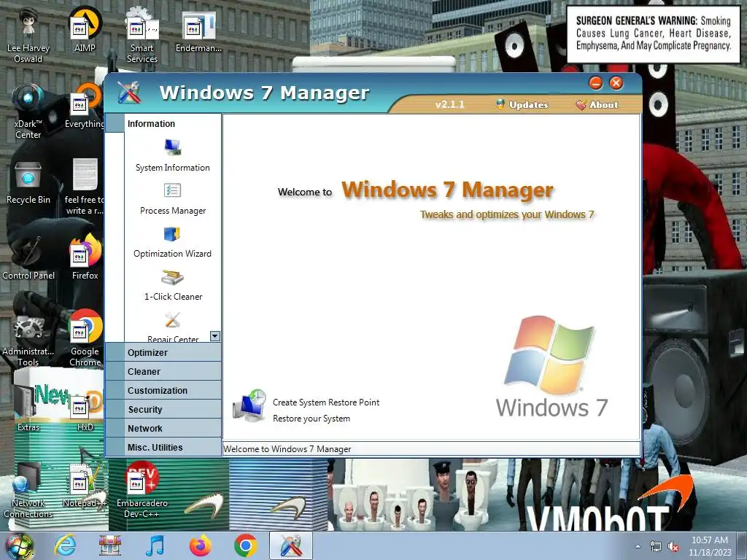Viewport: 747px width, 560px height.
Task: Open Control Panel desktop icon
Action: tap(28, 251)
